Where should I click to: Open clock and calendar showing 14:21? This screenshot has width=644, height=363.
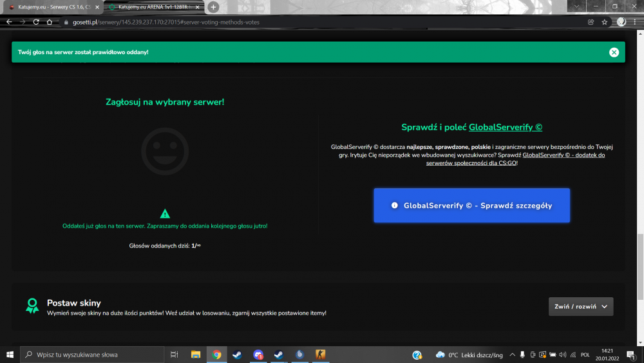607,355
